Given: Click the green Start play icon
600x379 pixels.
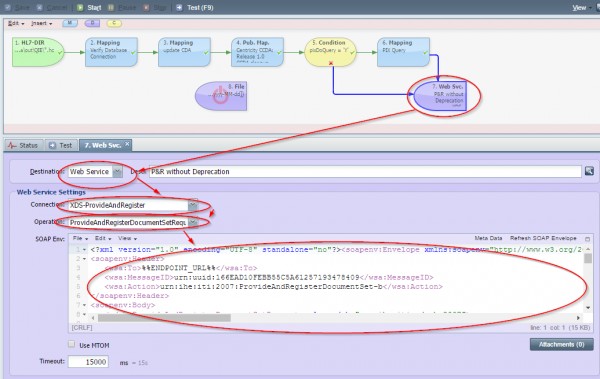Looking at the screenshot, I should point(80,8).
